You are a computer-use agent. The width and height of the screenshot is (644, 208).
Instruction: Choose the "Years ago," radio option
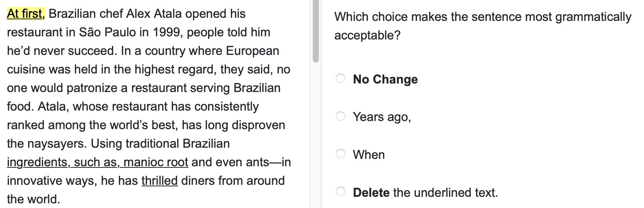coord(340,116)
